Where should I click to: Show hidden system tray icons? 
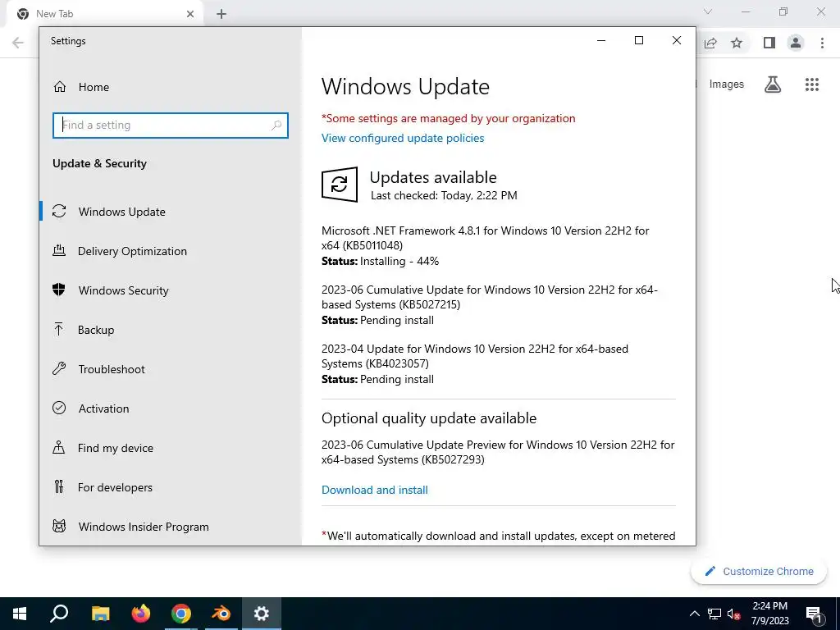694,614
